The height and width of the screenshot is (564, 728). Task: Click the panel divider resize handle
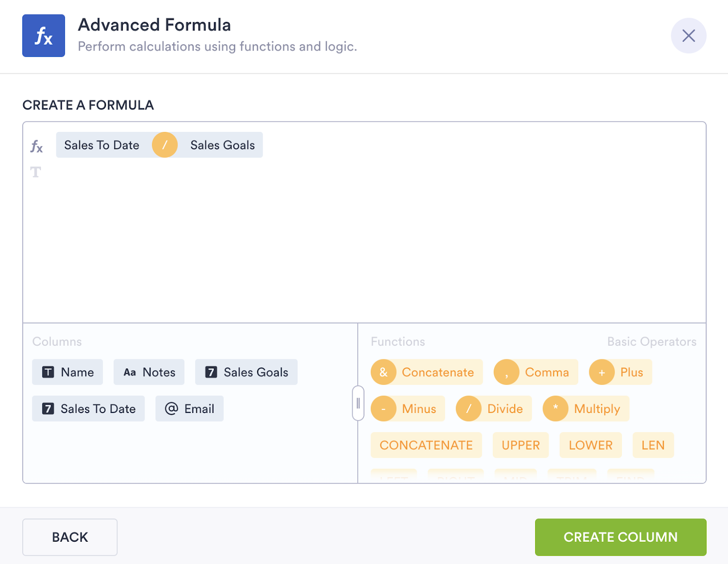pyautogui.click(x=358, y=403)
